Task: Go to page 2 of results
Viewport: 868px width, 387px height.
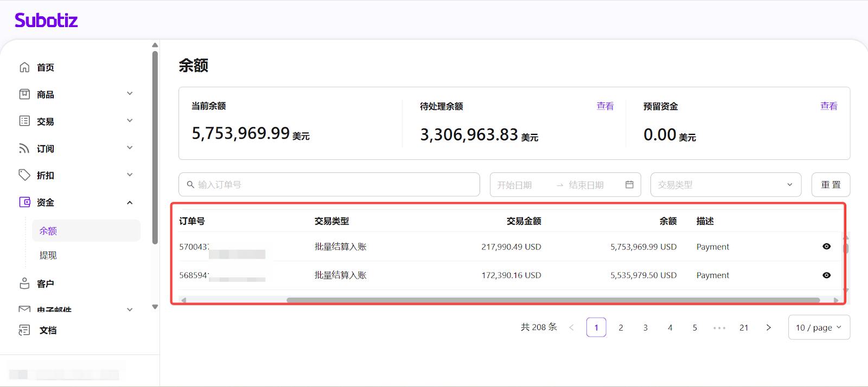Action: pos(621,327)
